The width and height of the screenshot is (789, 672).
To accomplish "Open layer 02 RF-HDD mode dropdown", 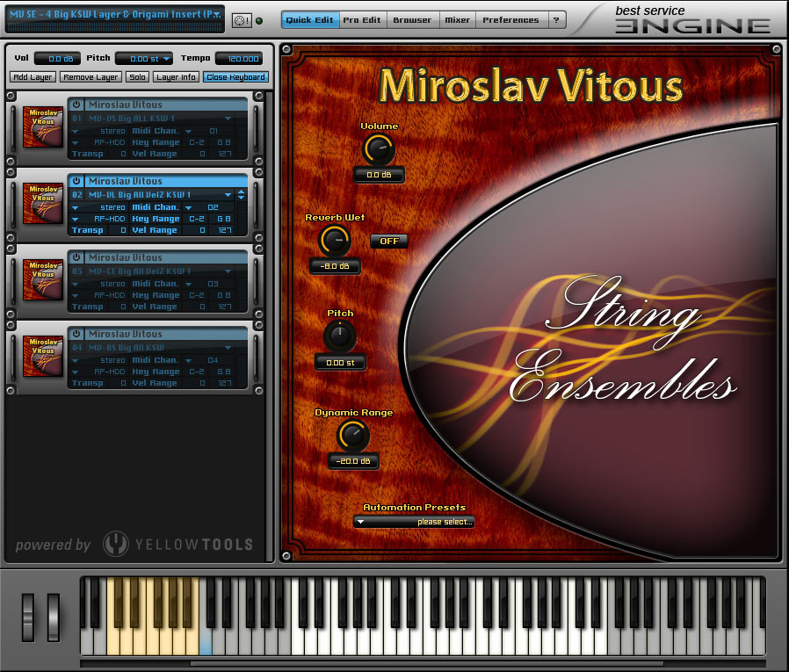I will point(75,220).
